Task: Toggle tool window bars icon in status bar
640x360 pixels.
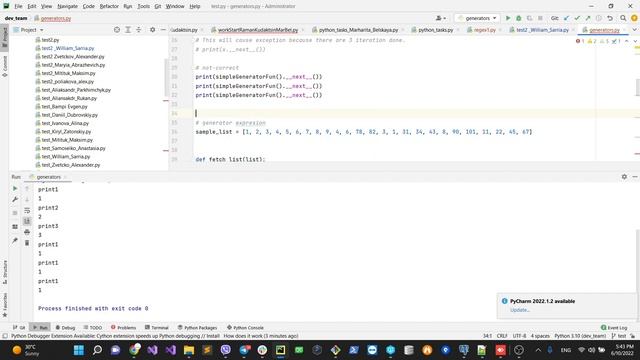Action: click(4, 336)
